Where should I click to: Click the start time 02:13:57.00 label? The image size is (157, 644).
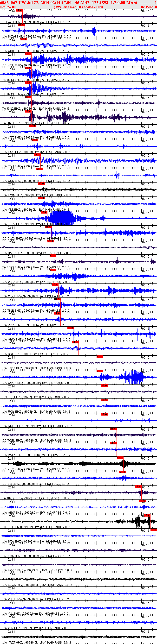coord(8,7)
